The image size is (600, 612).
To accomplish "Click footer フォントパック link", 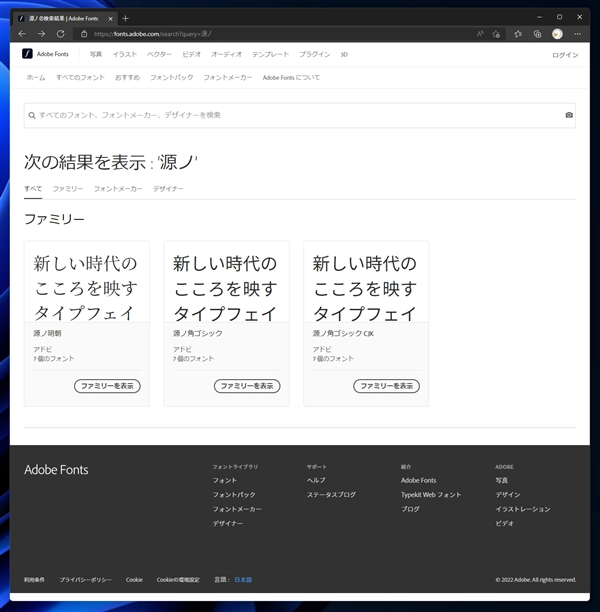I will pos(234,495).
